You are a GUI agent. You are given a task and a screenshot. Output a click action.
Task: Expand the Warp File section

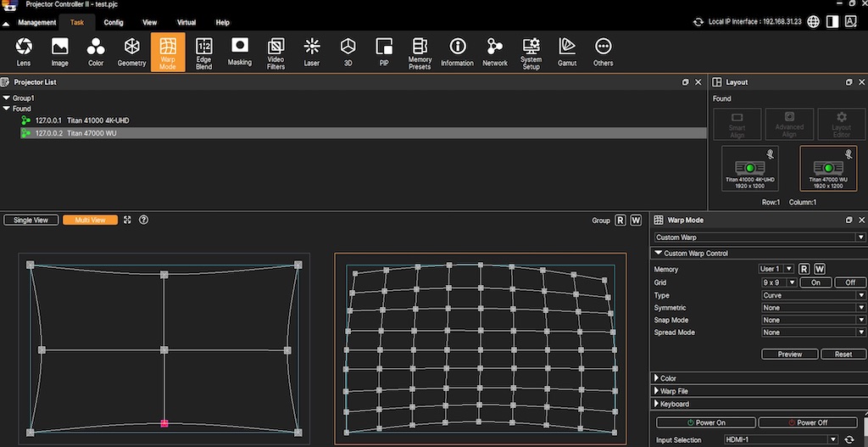[x=674, y=391]
